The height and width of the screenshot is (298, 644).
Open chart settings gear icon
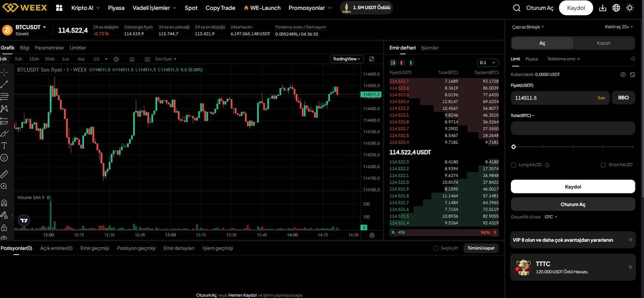[x=116, y=59]
